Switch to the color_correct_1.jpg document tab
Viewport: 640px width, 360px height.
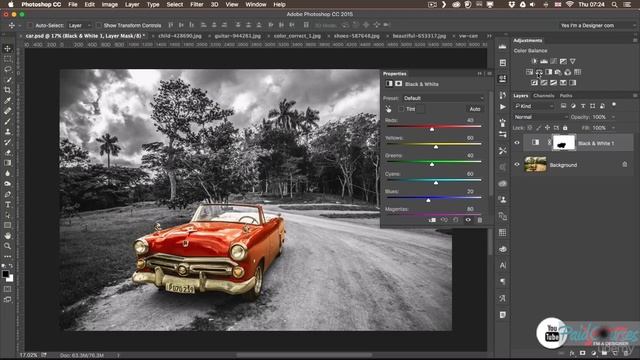297,36
